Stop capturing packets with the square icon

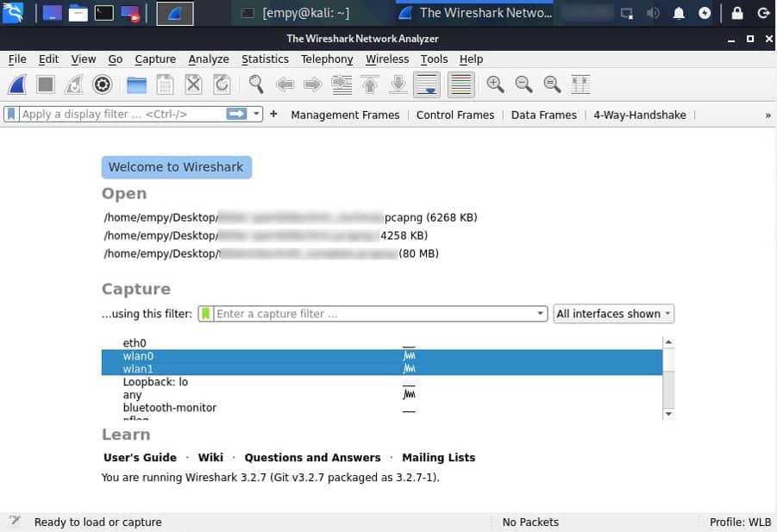tap(46, 84)
